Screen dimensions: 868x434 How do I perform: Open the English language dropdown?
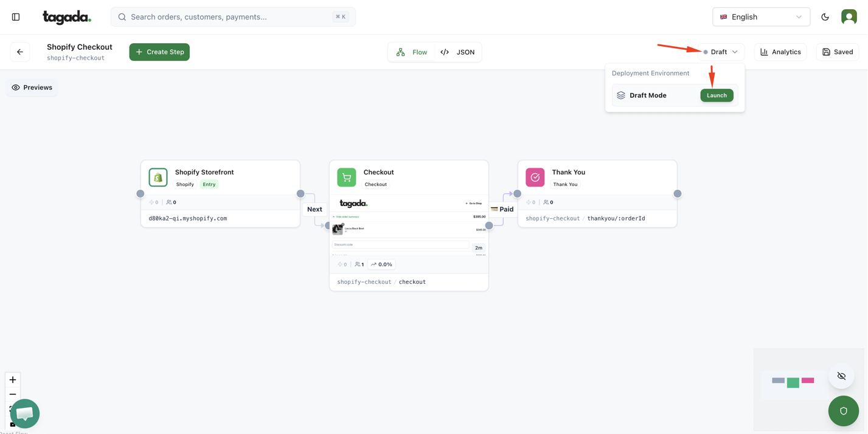point(761,17)
